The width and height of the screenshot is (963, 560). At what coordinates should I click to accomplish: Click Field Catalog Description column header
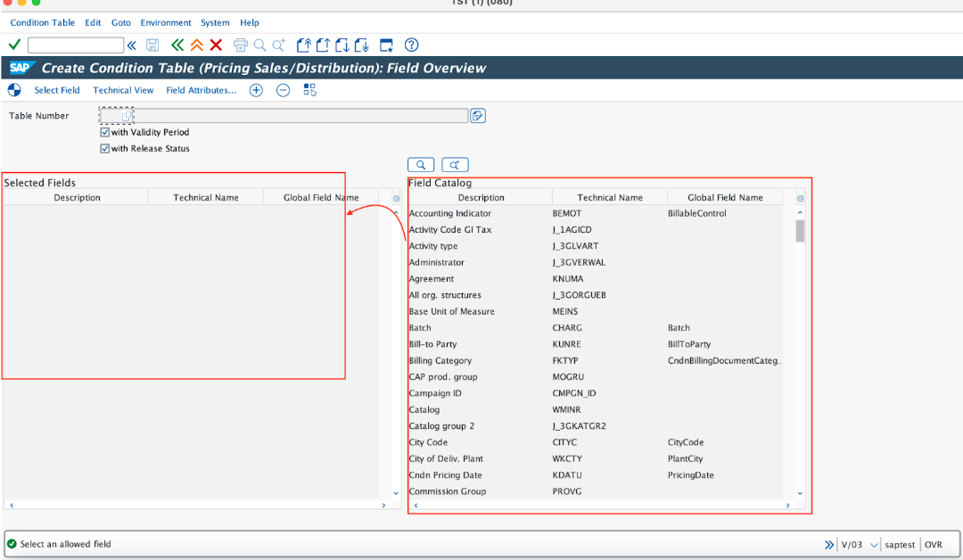pos(481,198)
